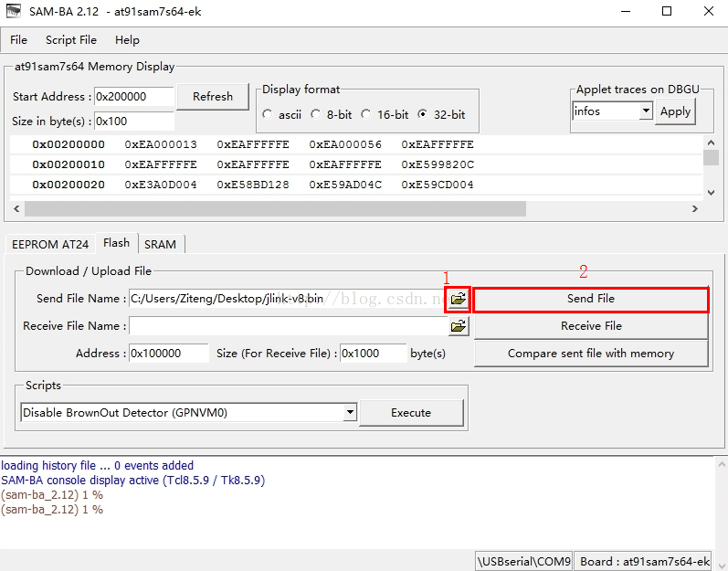
Task: Click Compare sent file with memory
Action: (590, 354)
